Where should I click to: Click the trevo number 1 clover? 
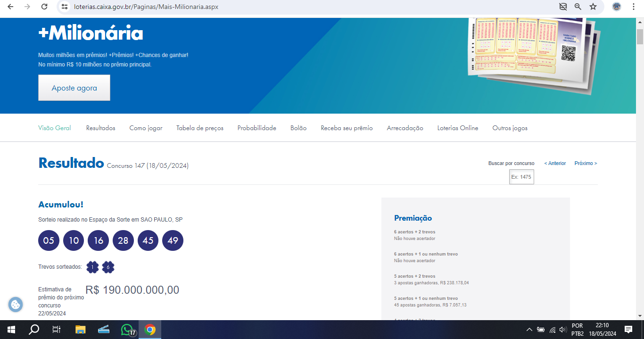[x=93, y=267]
